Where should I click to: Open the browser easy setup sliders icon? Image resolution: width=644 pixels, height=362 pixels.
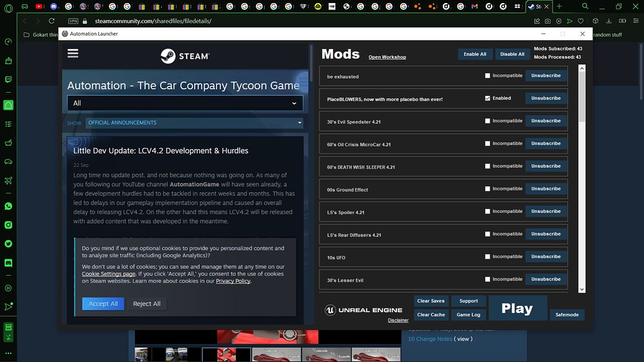tap(636, 21)
